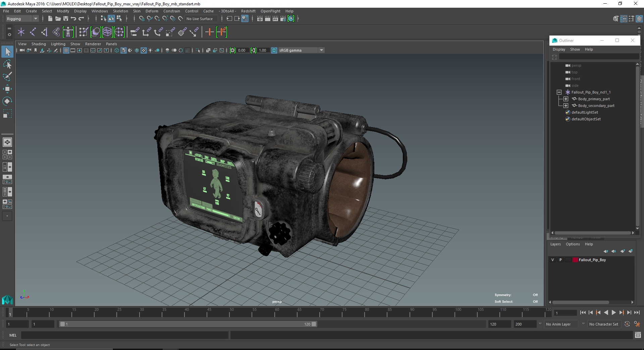The width and height of the screenshot is (644, 350).
Task: Open HumanIK character icon
Action: (x=68, y=32)
